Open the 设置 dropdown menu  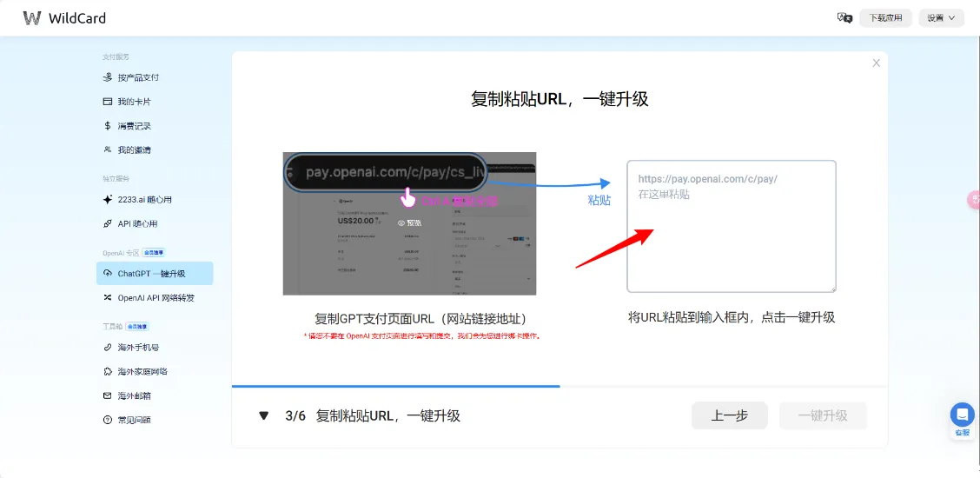click(941, 18)
